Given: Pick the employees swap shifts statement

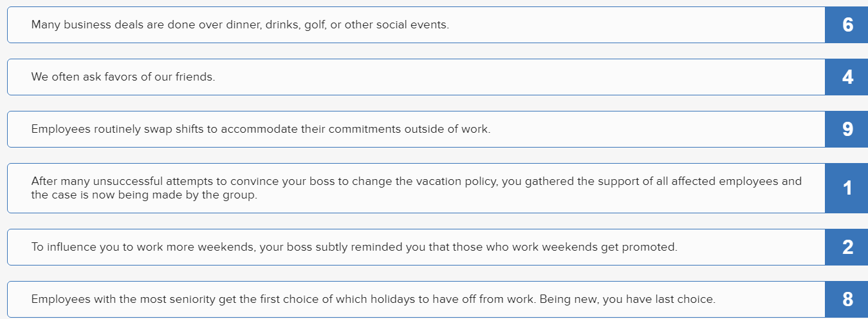Looking at the screenshot, I should (x=416, y=129).
